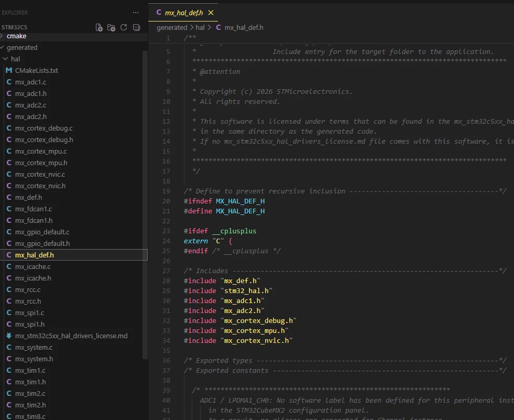
Task: Click the sticky line 1 comment opener
Action: coord(190,38)
